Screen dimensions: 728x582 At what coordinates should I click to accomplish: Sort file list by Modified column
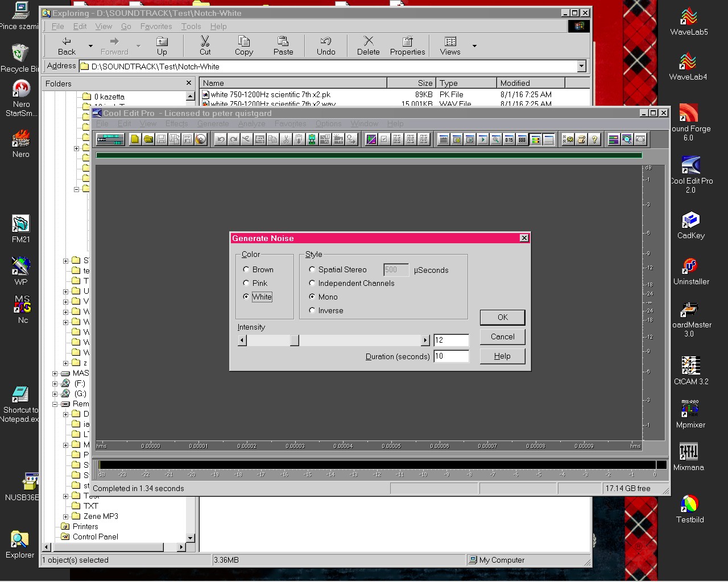[x=531, y=83]
